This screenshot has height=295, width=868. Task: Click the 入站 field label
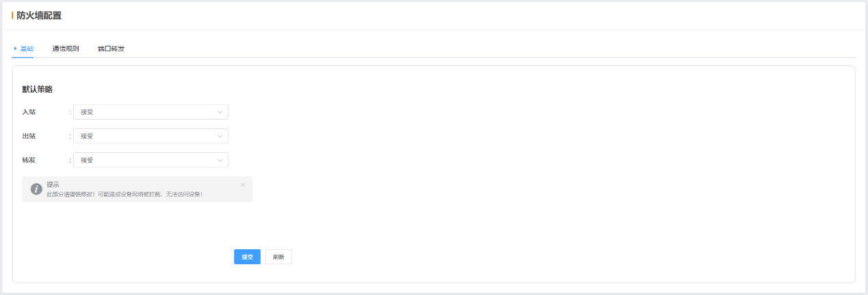29,112
